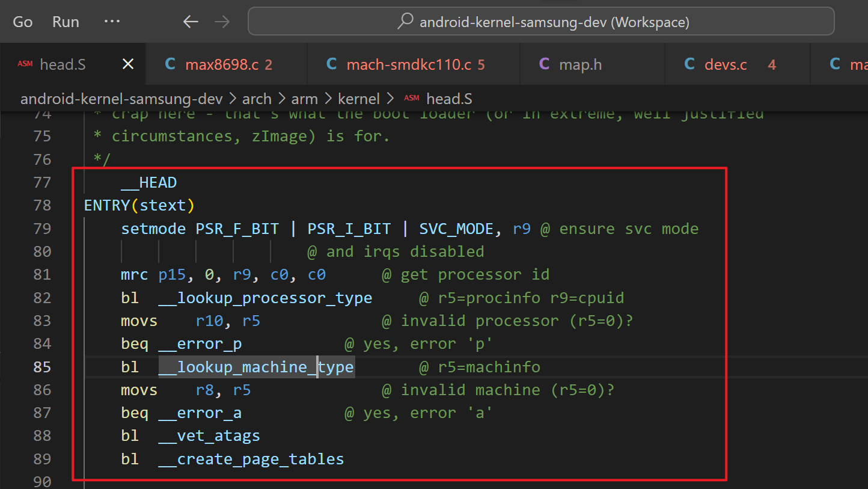Switch to the map.h tab
The width and height of the screenshot is (868, 489).
(x=592, y=64)
